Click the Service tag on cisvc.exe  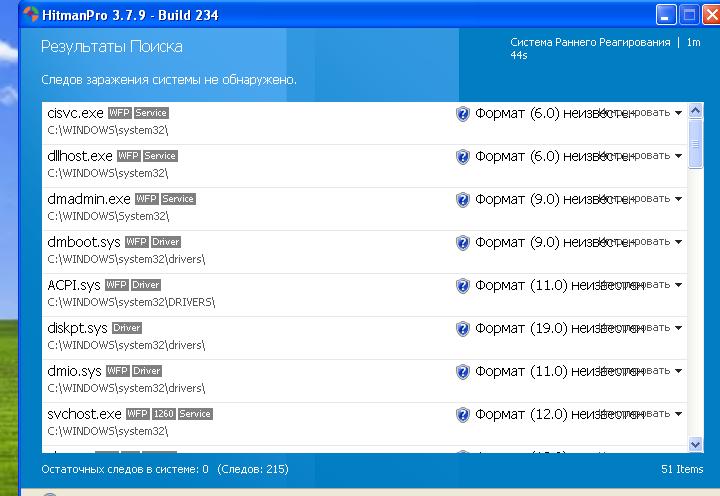tap(151, 113)
